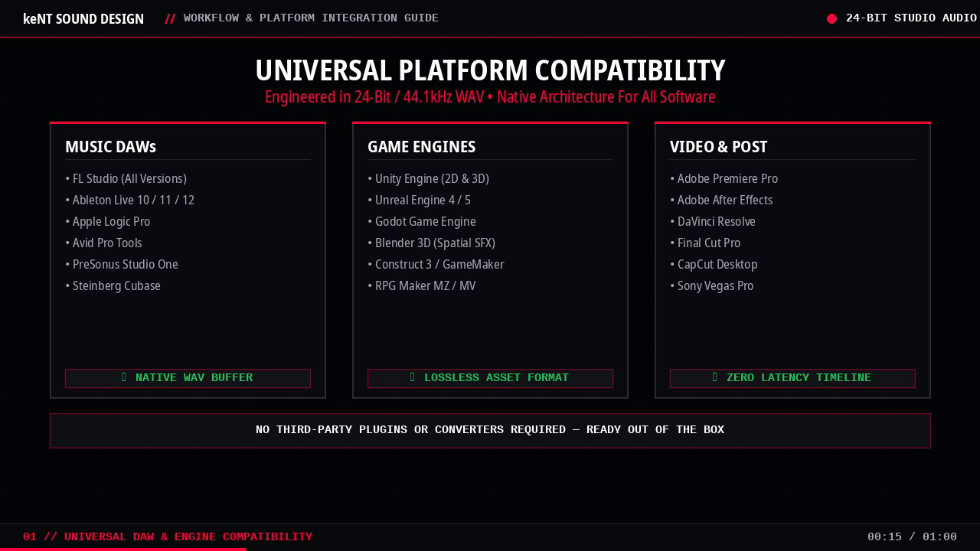Click RPG Maker MZ / MV entry
This screenshot has height=551, width=980.
(x=422, y=286)
